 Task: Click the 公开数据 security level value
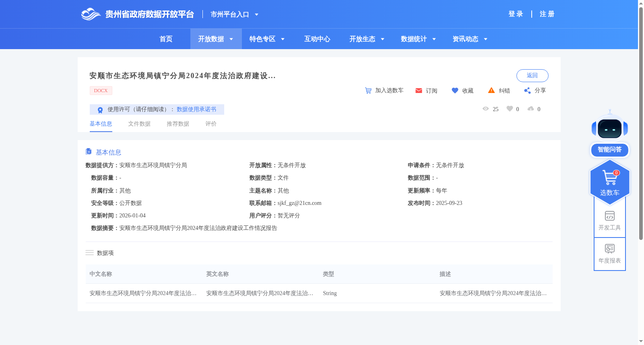[x=130, y=203]
